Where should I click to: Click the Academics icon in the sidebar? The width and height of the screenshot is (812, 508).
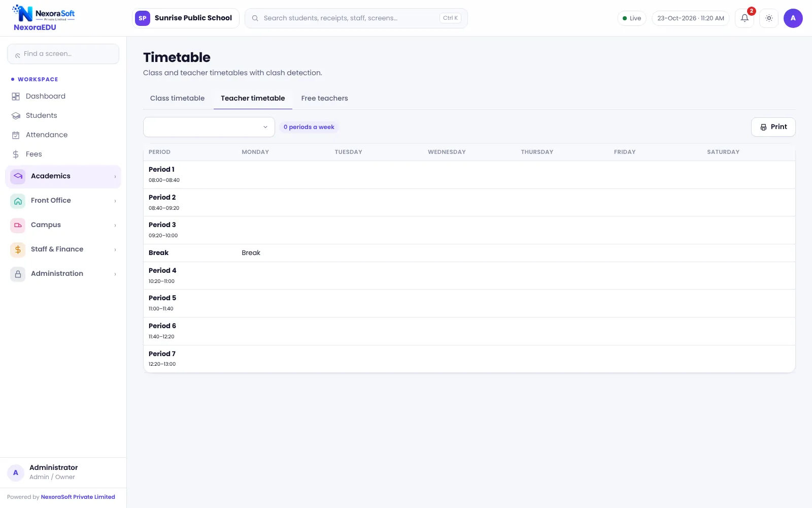tap(18, 176)
